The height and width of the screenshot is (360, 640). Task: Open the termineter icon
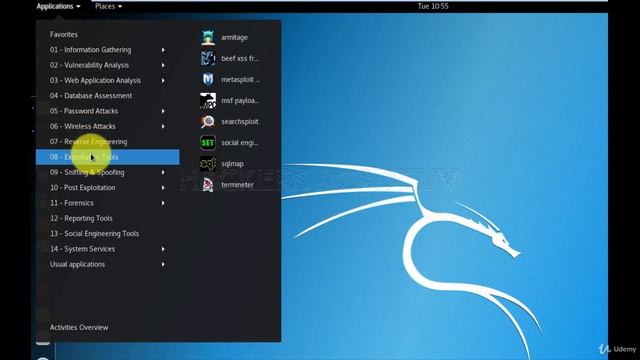[208, 185]
